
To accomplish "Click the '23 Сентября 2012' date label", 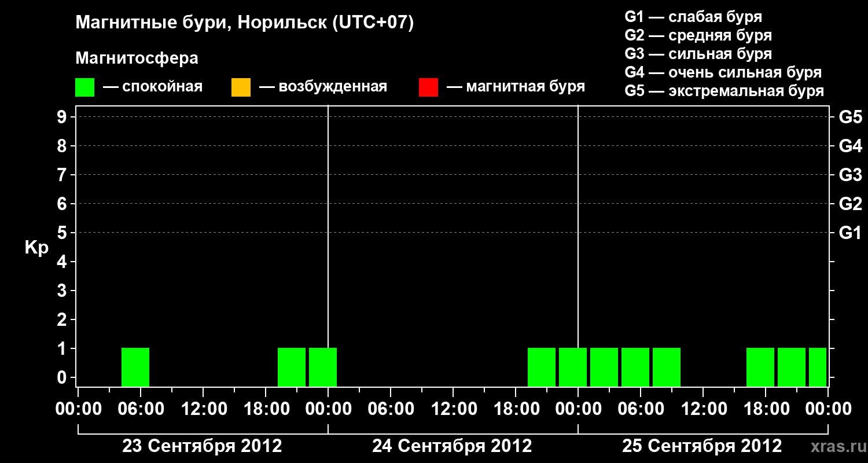I will 202,446.
